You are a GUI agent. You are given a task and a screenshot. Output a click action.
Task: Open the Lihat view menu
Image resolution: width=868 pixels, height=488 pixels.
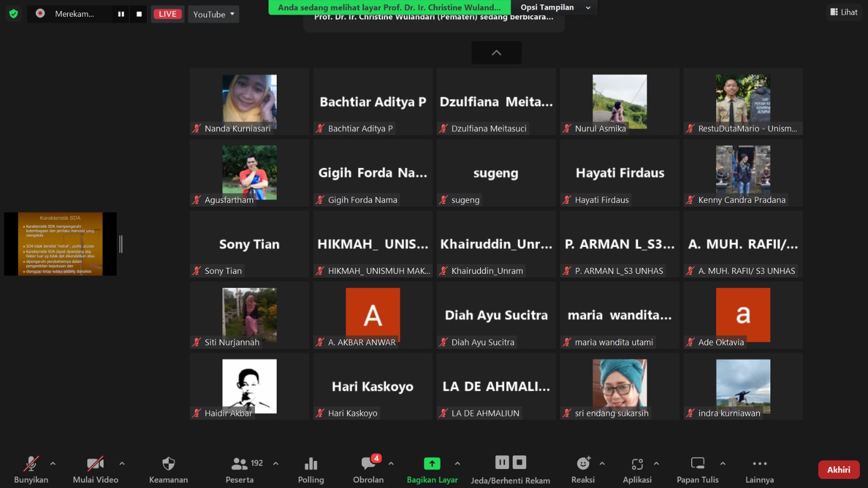coord(844,12)
